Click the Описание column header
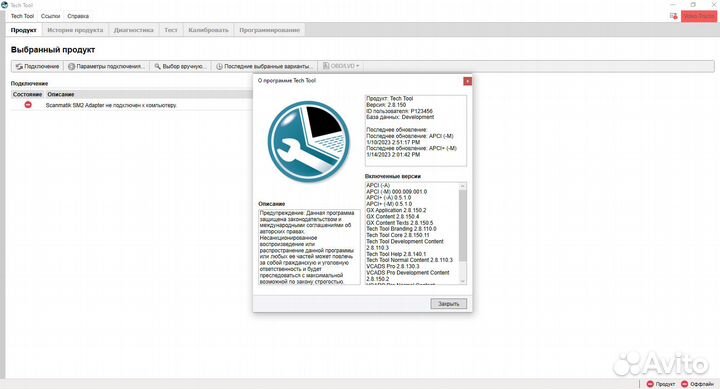 tap(61, 94)
